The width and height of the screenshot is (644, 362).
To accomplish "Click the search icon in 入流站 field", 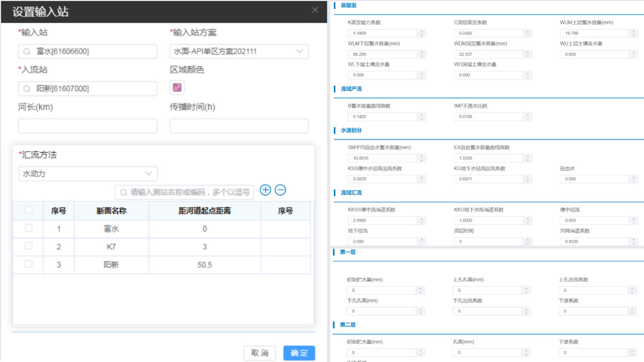I will click(27, 89).
